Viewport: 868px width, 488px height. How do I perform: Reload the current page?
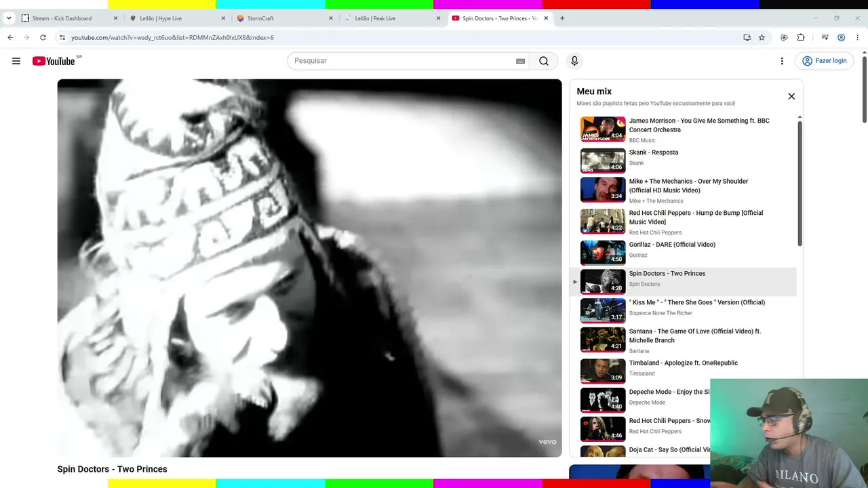pos(43,37)
